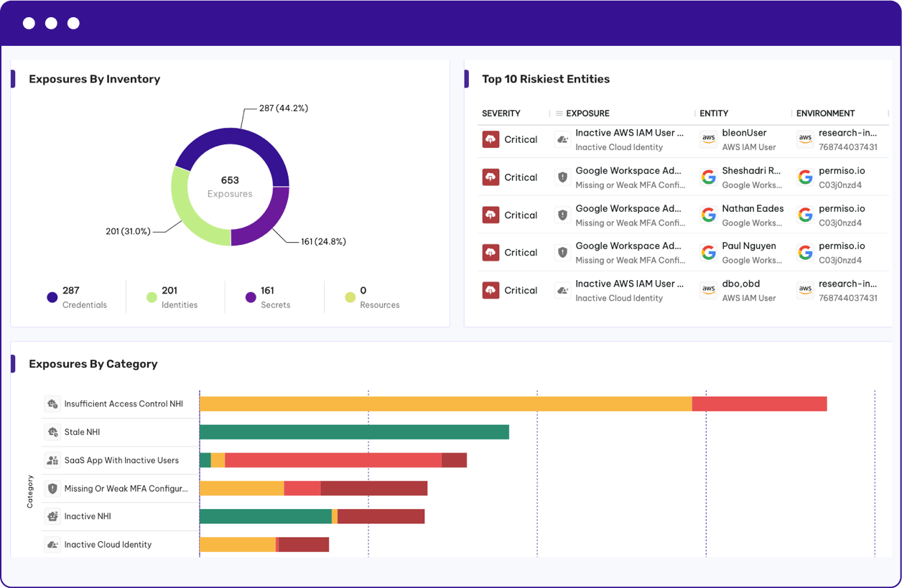Click the SaaS App With Inactive Users icon

52,460
